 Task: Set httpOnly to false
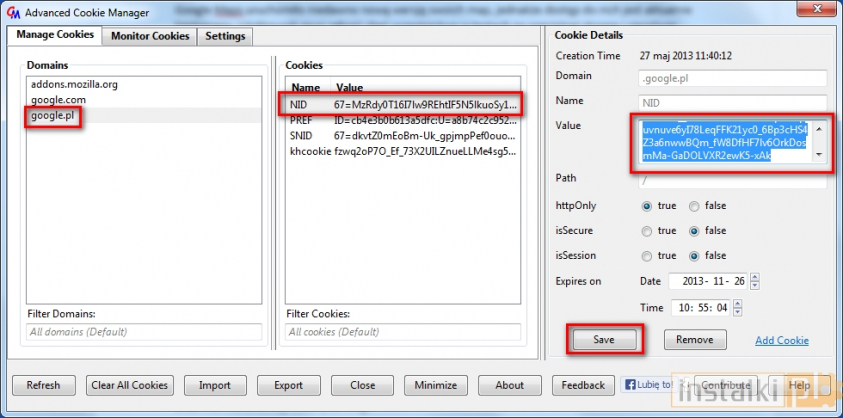point(695,206)
